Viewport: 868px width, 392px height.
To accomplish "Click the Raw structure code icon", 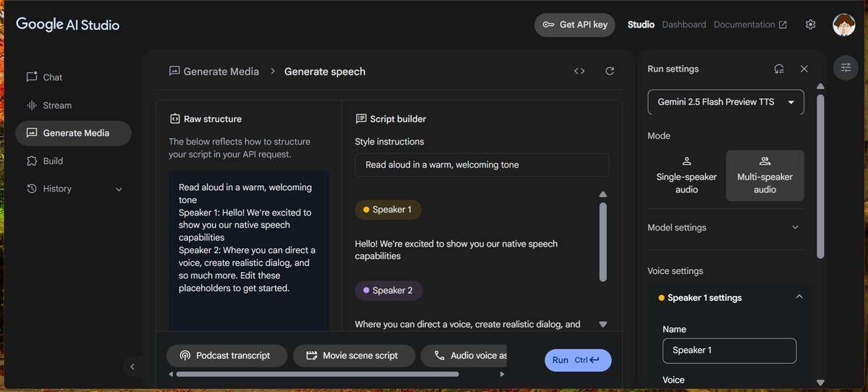I will coord(174,119).
